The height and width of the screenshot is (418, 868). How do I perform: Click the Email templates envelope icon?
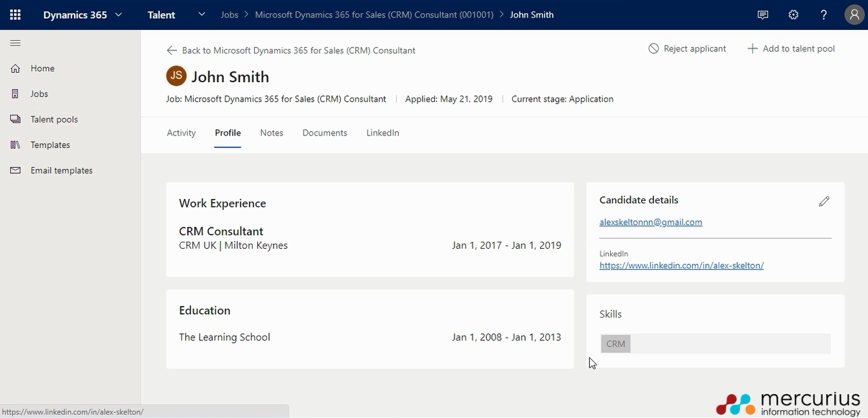tap(16, 170)
